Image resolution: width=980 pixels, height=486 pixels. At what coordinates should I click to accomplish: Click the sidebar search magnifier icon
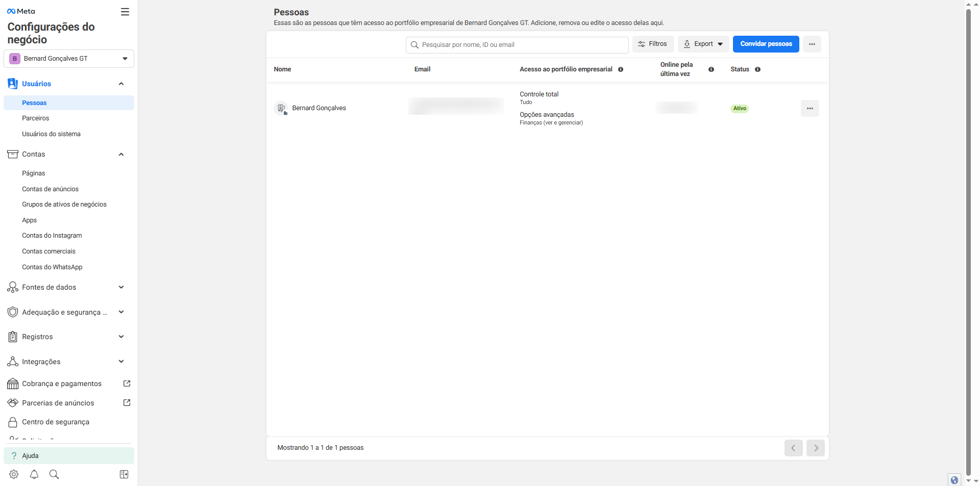(x=54, y=474)
